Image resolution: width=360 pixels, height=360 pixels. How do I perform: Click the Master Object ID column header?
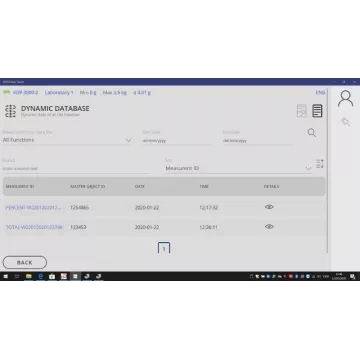tap(87, 186)
